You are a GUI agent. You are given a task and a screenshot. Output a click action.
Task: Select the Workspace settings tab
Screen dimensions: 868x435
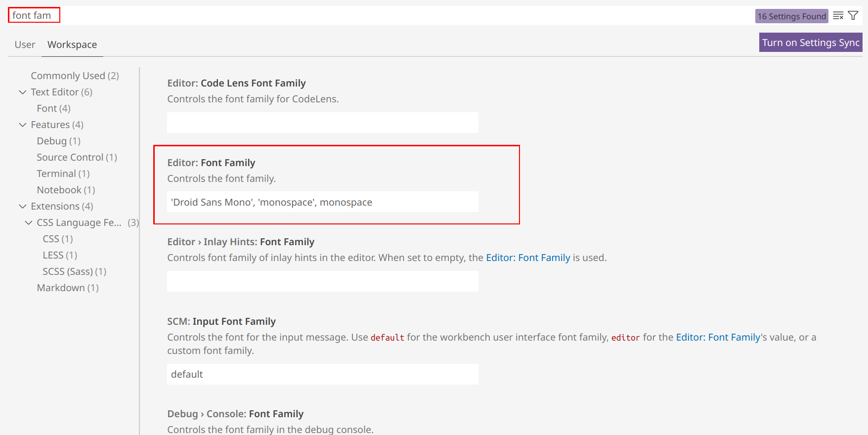72,44
